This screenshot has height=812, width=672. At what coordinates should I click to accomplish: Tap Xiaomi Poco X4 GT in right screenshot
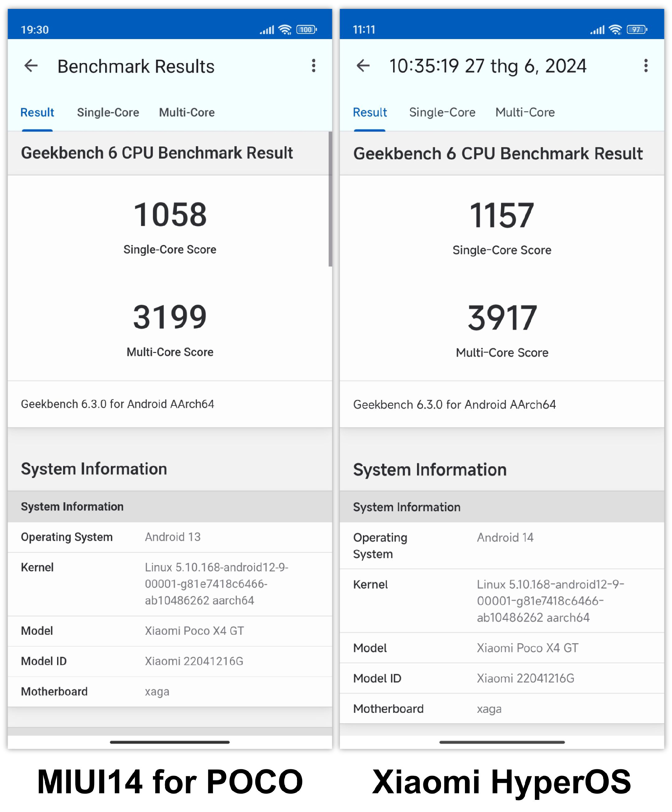tap(528, 648)
